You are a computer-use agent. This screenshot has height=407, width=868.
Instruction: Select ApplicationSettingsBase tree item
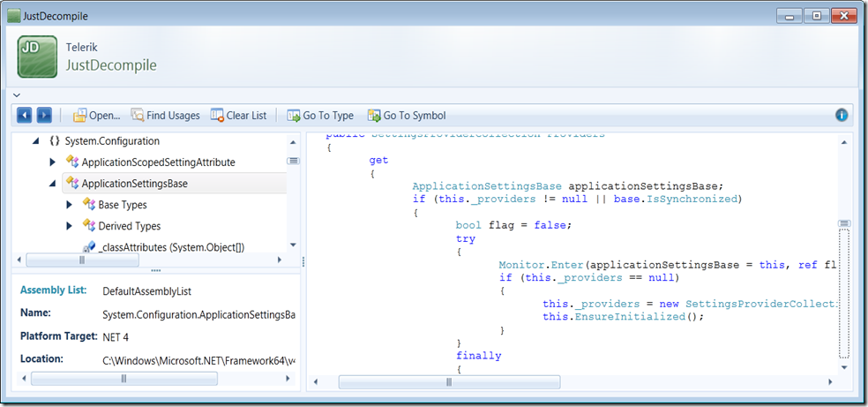tap(134, 184)
